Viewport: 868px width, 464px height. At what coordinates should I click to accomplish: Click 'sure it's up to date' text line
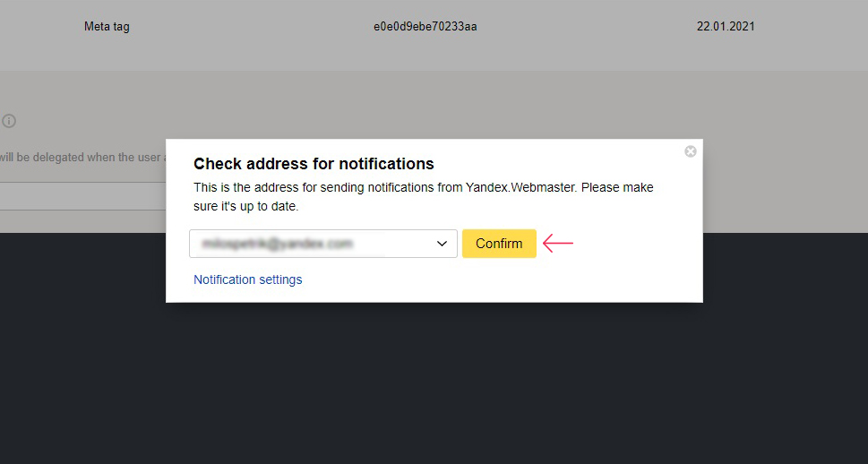tap(245, 207)
